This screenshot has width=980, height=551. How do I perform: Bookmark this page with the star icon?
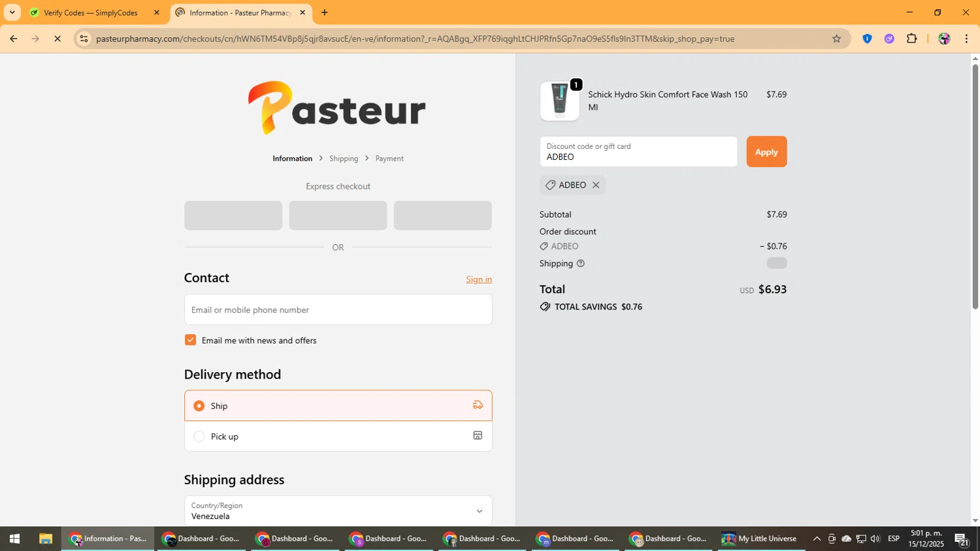(836, 39)
